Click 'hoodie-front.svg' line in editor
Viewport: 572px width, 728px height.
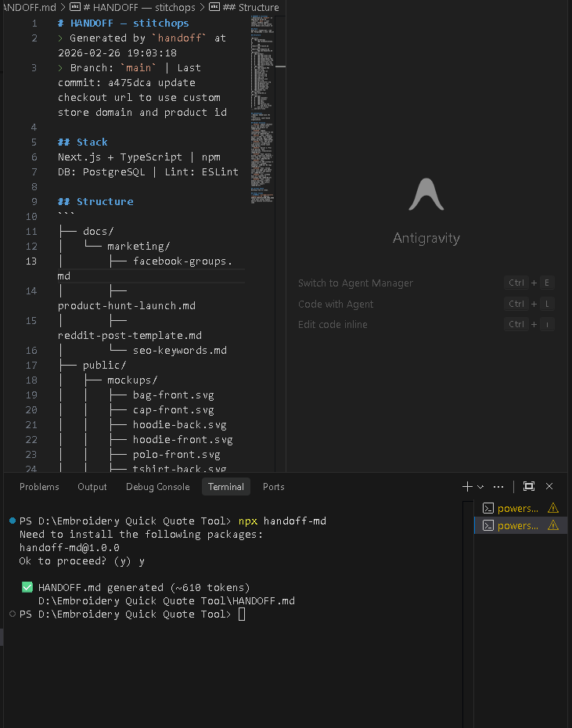183,439
